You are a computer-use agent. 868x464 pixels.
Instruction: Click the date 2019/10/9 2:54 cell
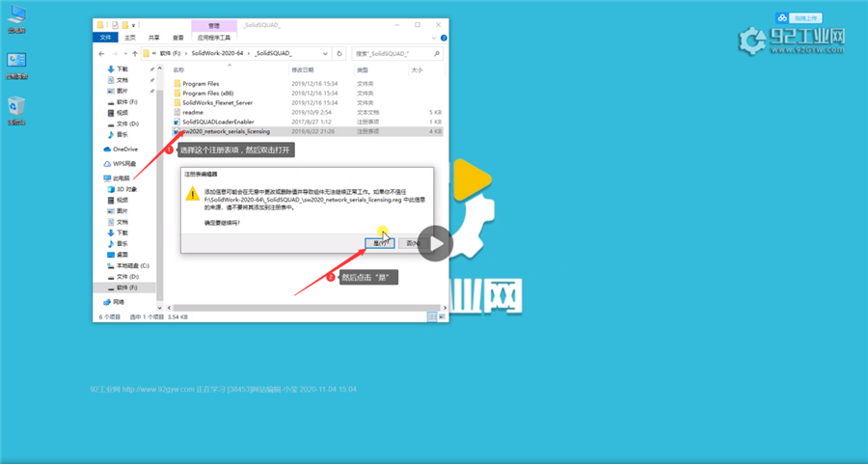pyautogui.click(x=312, y=113)
